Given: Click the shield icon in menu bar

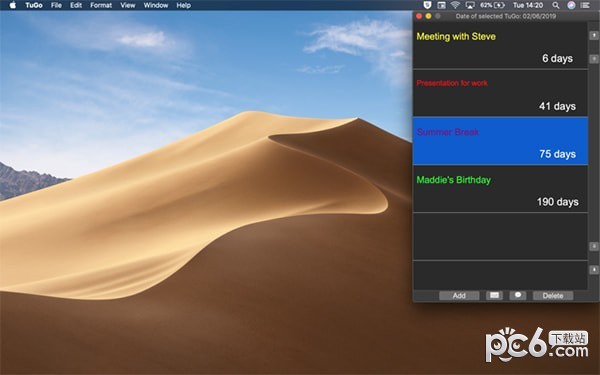Looking at the screenshot, I should tap(428, 5).
